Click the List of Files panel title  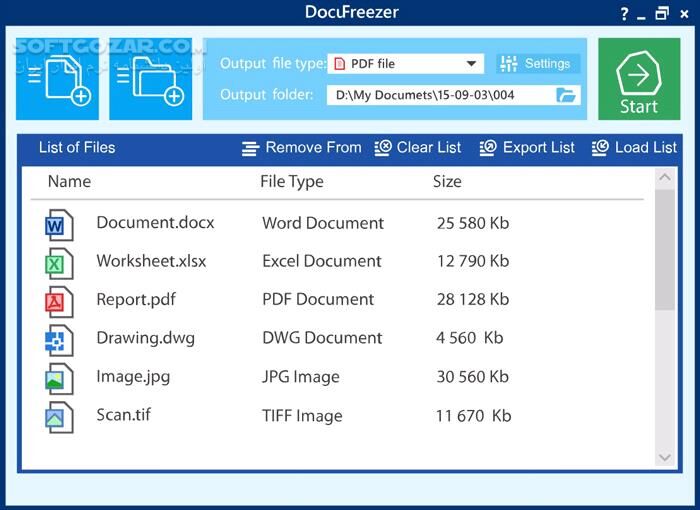(x=77, y=147)
